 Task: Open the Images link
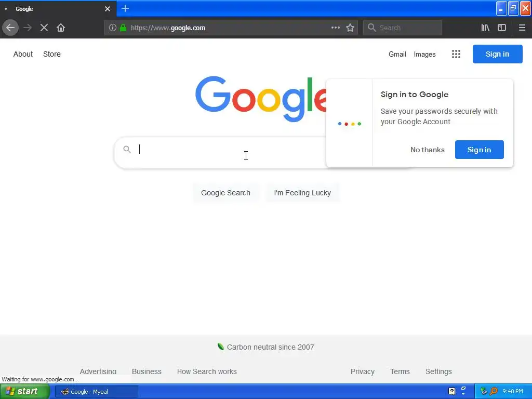point(424,54)
